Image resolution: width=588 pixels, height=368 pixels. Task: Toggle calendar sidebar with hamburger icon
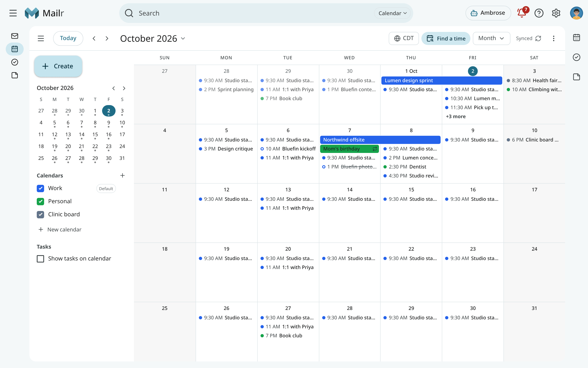41,38
